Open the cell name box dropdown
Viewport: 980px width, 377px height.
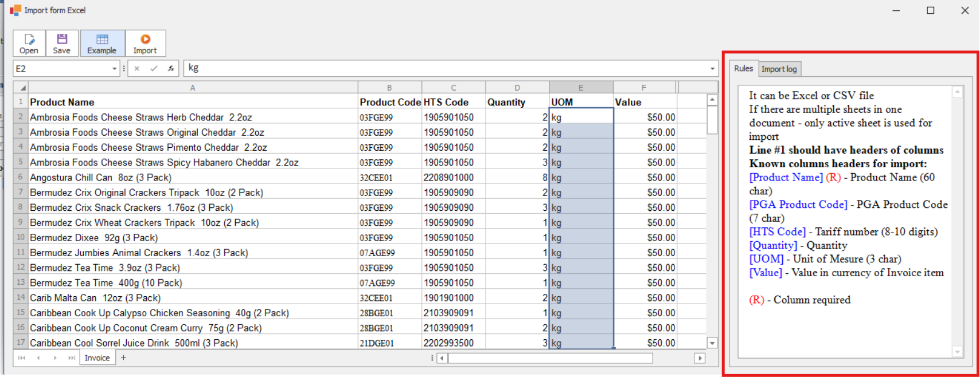114,69
